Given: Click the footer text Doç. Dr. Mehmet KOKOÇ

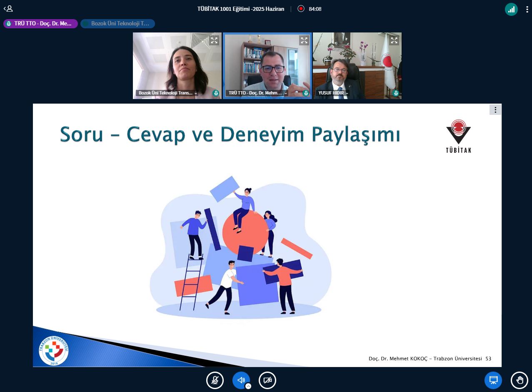Looking at the screenshot, I should [425, 359].
